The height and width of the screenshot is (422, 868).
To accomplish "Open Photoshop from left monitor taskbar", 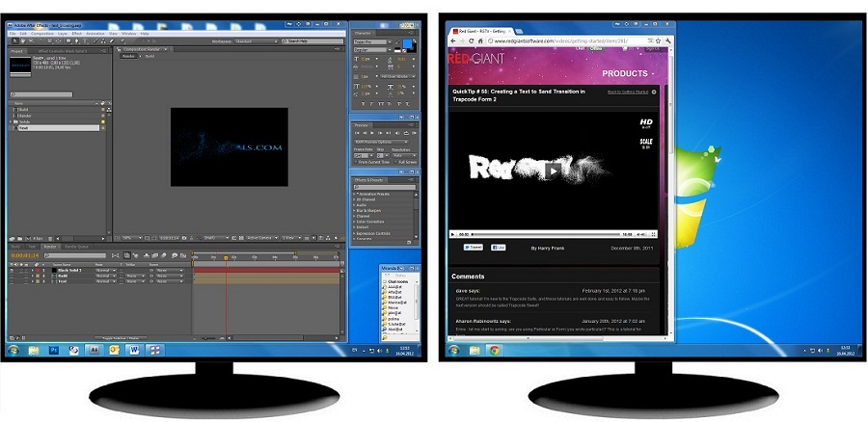I will click(x=54, y=350).
